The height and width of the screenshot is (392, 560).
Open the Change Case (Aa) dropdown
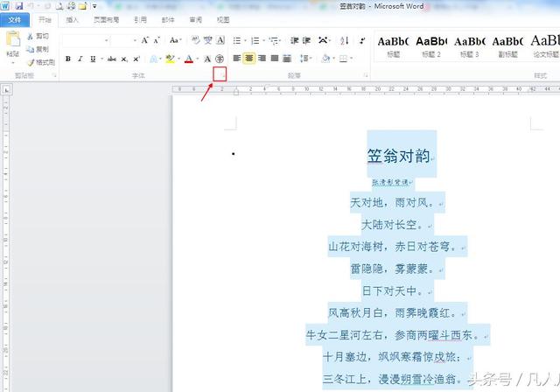point(175,40)
